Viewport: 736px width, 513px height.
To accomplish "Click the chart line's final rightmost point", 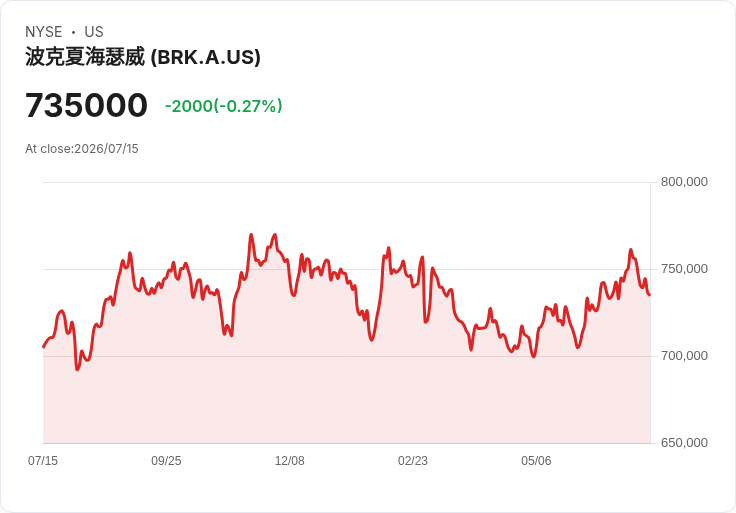I will point(650,295).
